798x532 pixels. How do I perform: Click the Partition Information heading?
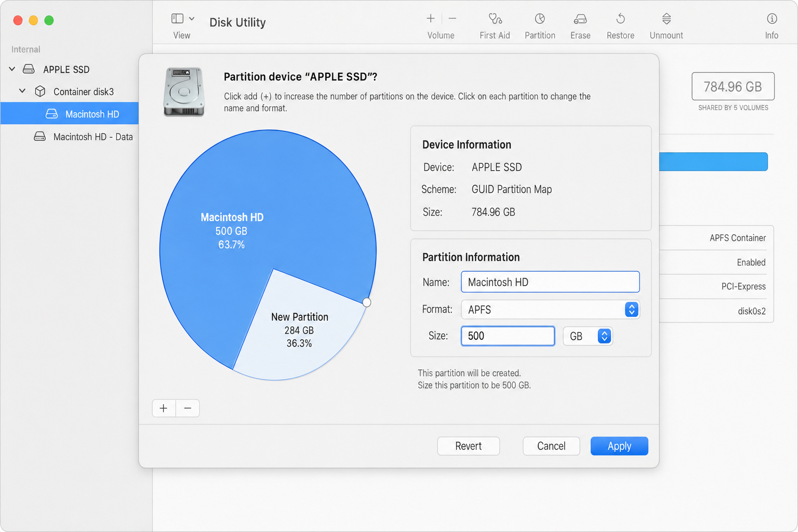(x=471, y=257)
